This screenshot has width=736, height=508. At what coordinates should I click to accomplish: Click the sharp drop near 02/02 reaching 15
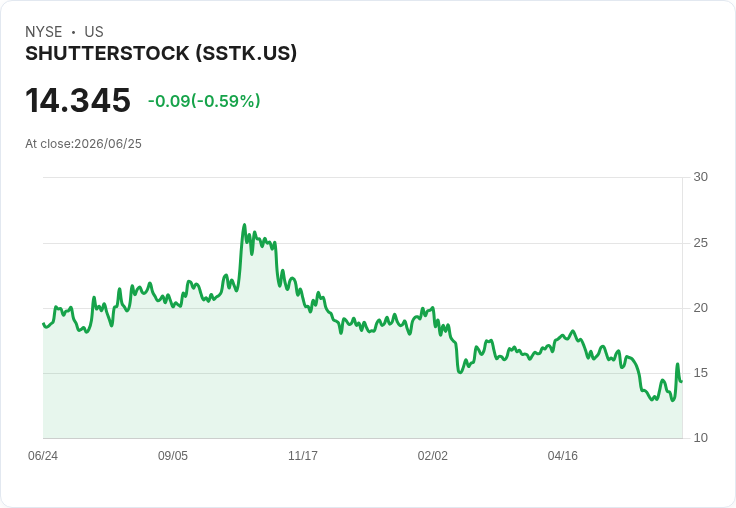tap(460, 372)
